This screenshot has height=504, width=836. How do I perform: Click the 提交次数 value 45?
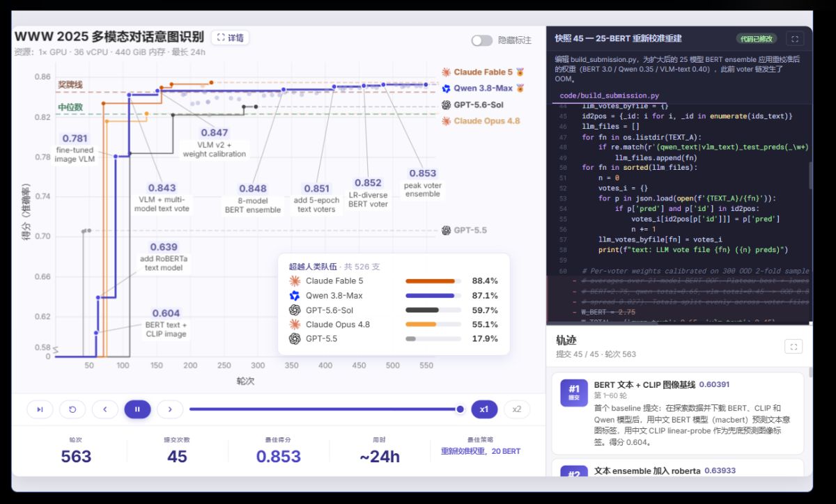[x=177, y=457]
